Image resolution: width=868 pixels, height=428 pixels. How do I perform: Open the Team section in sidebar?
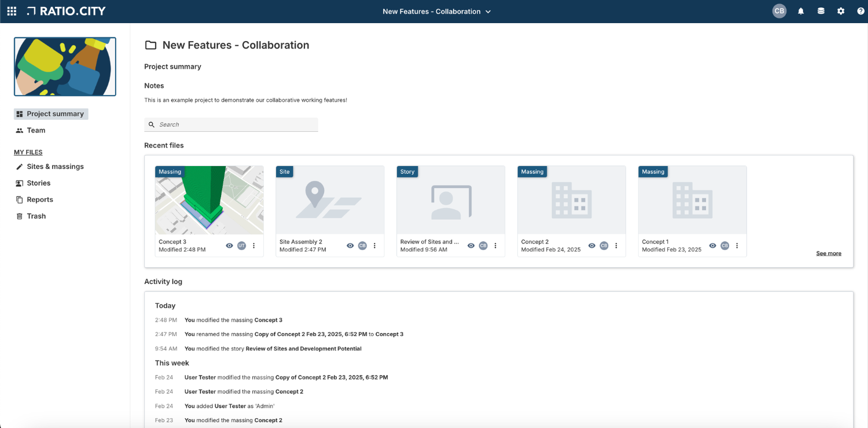(36, 131)
